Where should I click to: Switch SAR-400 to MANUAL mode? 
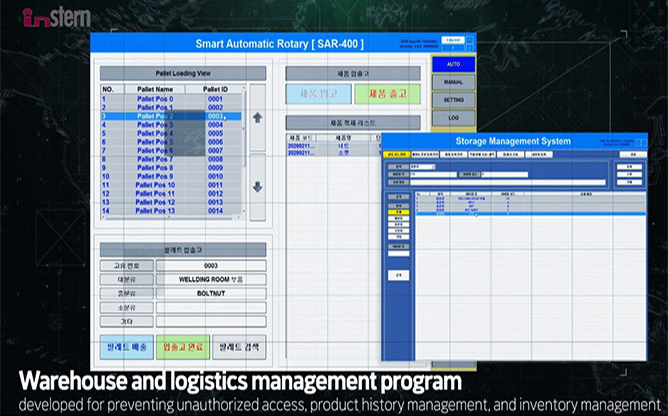point(453,82)
